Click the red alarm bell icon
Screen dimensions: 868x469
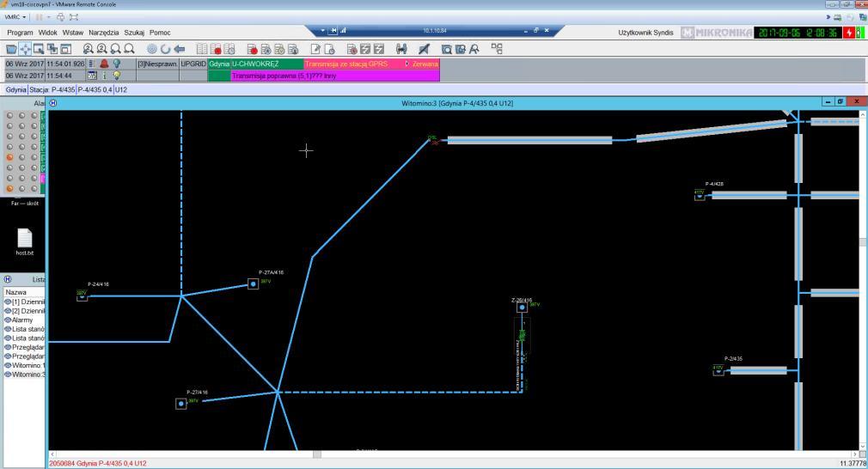[x=104, y=64]
